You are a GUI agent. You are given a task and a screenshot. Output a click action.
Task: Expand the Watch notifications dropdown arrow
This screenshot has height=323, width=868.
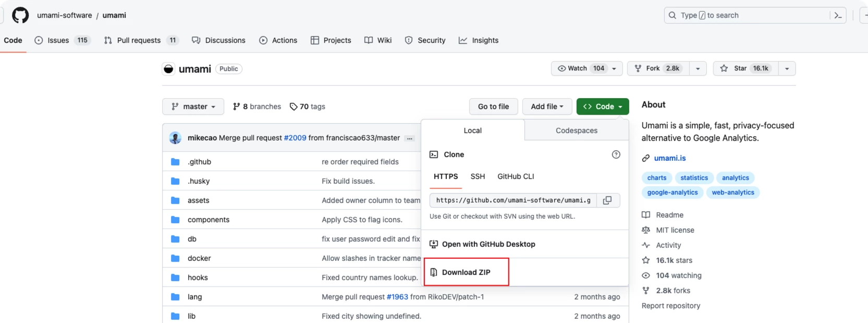coord(614,68)
